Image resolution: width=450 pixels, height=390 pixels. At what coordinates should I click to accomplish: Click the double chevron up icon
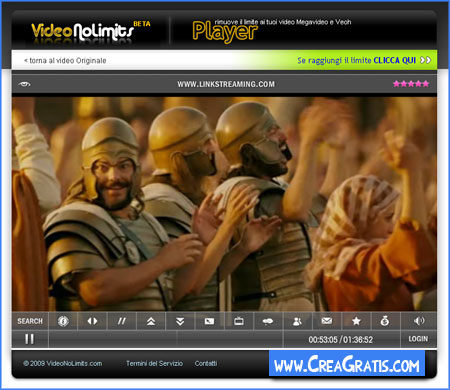(151, 321)
